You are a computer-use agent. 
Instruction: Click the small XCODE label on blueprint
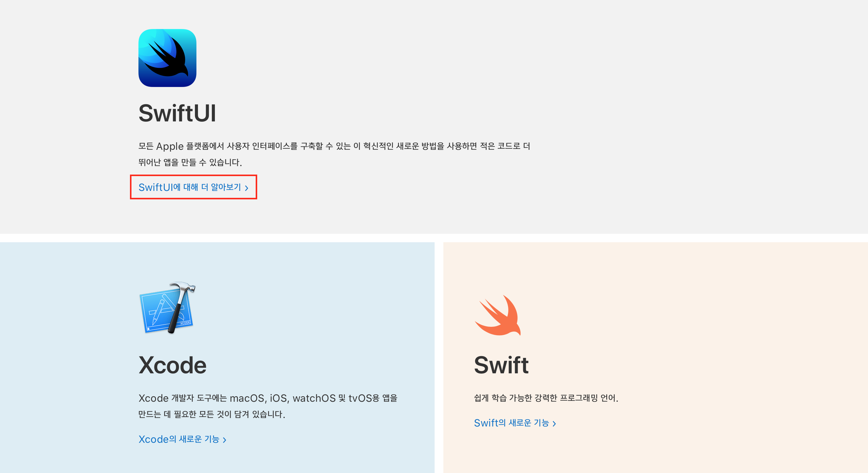click(x=185, y=323)
